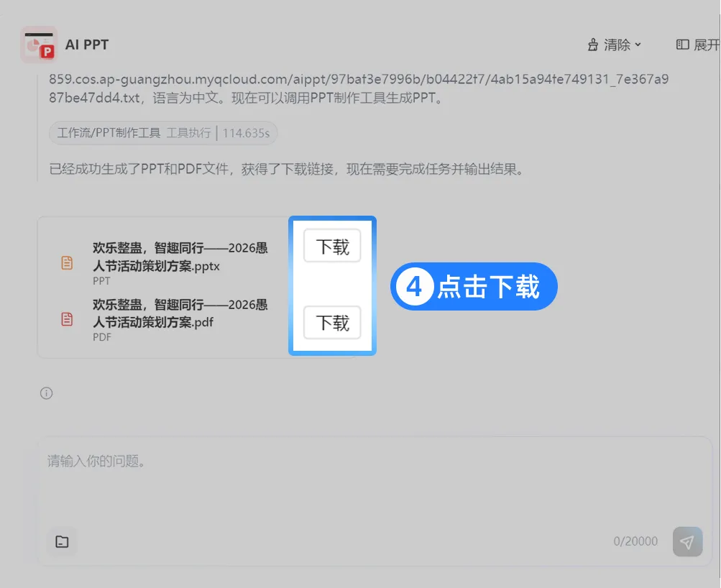Click the folder attachment icon
Viewport: 721px width, 588px height.
tap(62, 541)
